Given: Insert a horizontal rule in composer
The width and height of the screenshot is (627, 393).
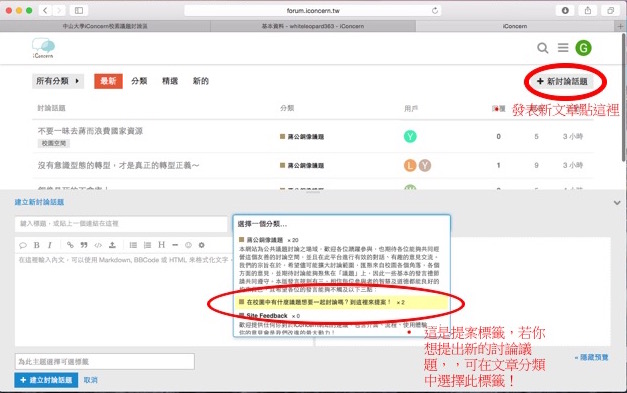Looking at the screenshot, I should [x=175, y=245].
